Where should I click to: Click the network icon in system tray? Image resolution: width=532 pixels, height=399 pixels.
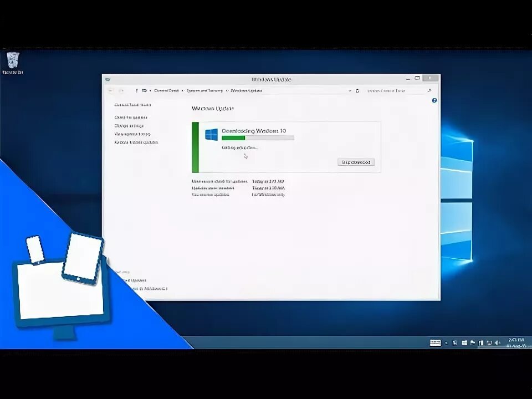[x=489, y=343]
